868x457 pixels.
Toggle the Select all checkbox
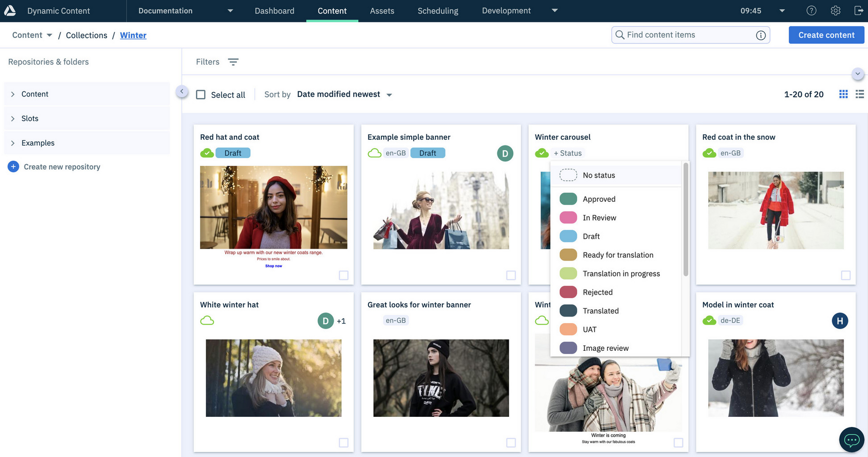point(201,95)
